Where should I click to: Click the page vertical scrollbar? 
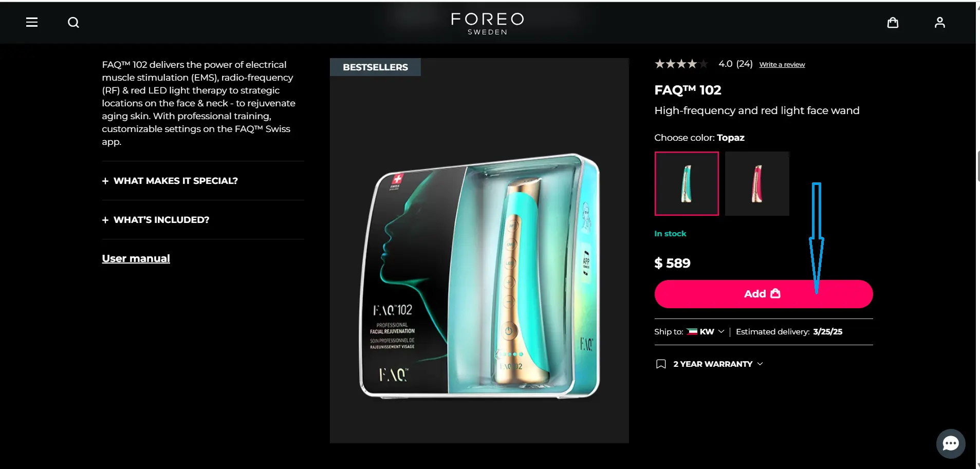point(978,166)
